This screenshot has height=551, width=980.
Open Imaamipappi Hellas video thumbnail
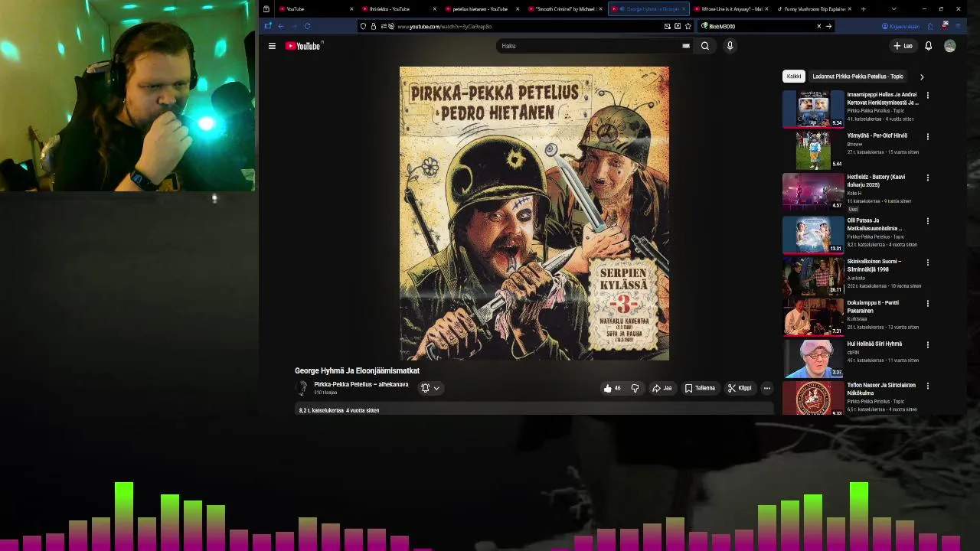pos(813,109)
